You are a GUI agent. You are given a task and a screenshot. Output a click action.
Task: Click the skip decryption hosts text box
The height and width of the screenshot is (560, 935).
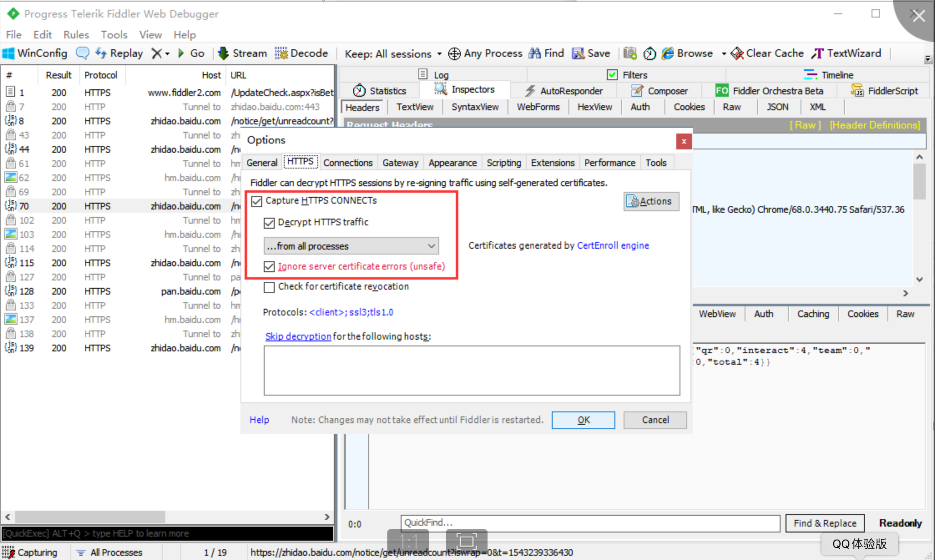[x=472, y=371]
